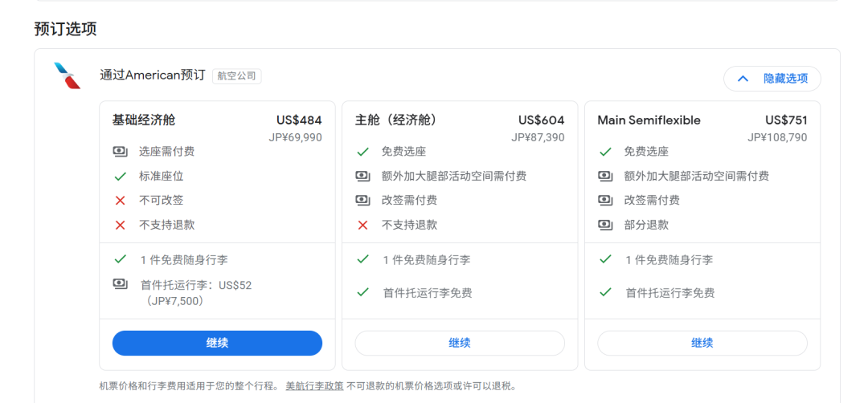Collapse options with 隐藏选项 button

click(772, 79)
